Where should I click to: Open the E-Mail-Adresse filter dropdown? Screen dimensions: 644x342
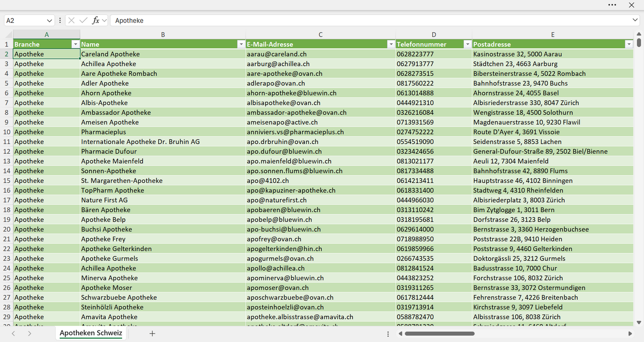[391, 44]
